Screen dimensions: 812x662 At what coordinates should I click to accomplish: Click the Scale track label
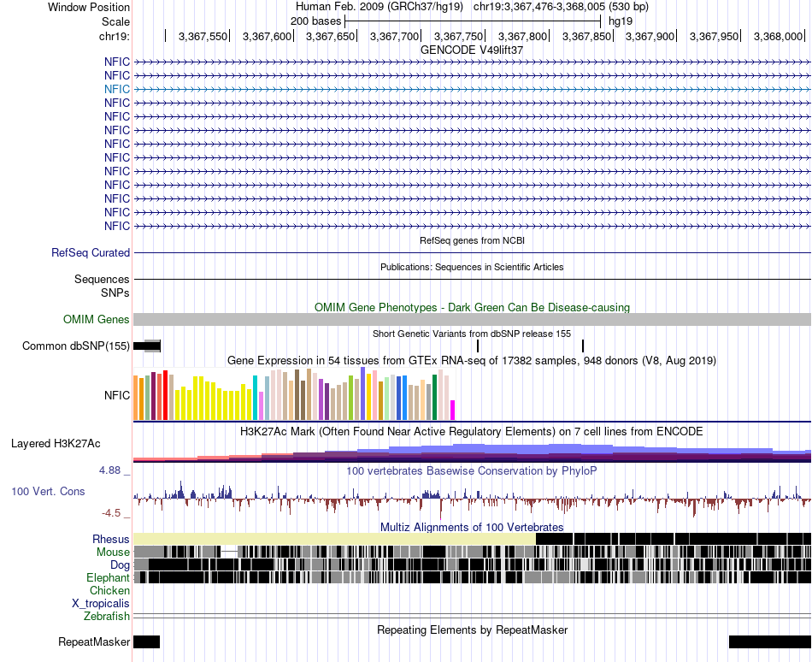click(x=115, y=21)
